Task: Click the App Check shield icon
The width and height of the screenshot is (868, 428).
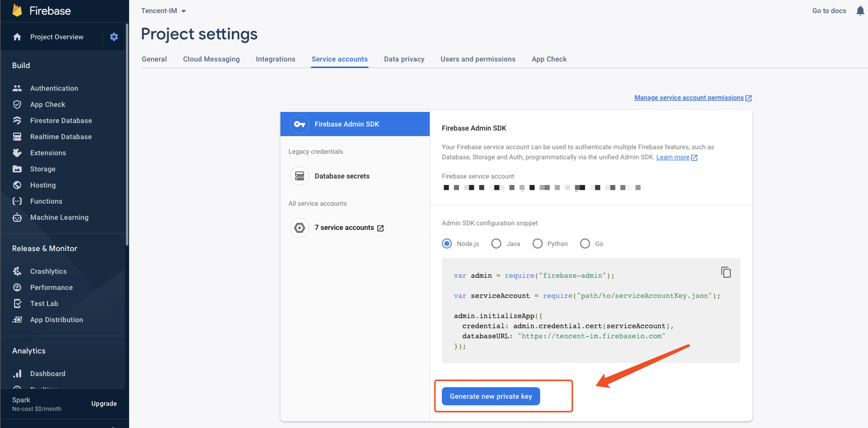Action: point(17,104)
